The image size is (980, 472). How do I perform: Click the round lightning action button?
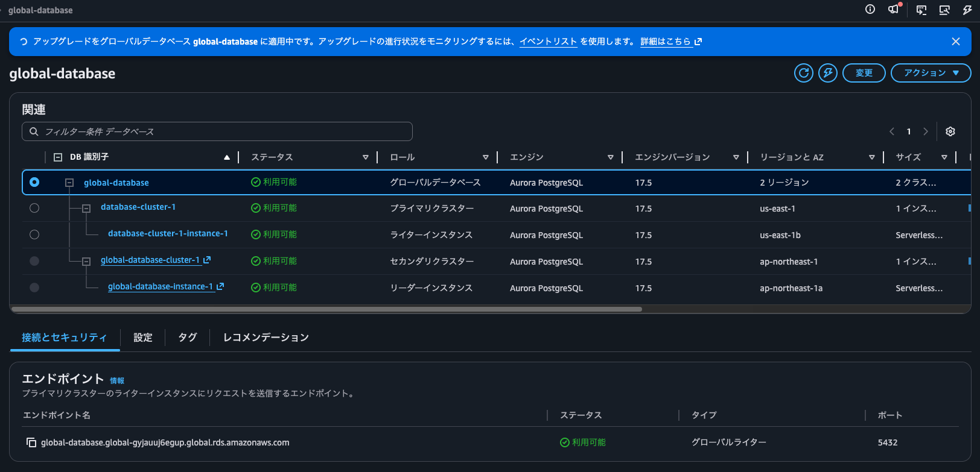pos(828,73)
